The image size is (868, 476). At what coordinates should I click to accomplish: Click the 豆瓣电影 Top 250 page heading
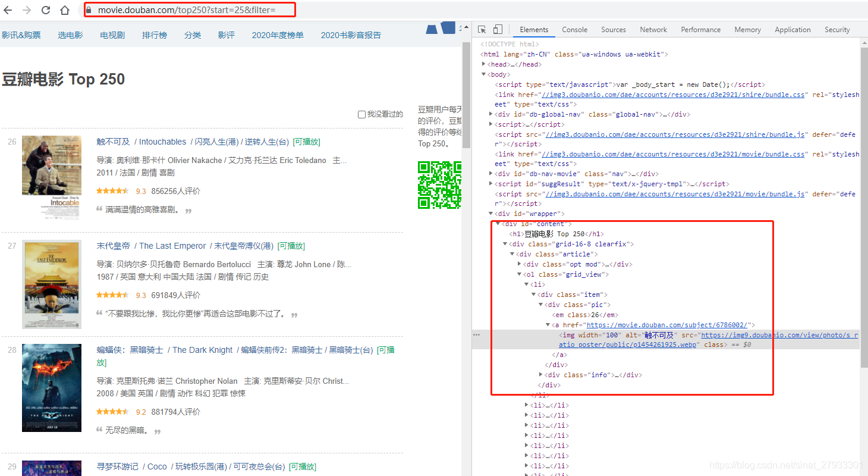tap(63, 79)
